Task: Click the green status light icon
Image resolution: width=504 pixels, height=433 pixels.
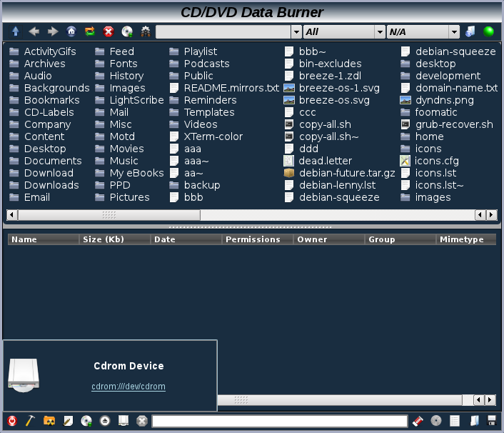Action: (x=489, y=31)
